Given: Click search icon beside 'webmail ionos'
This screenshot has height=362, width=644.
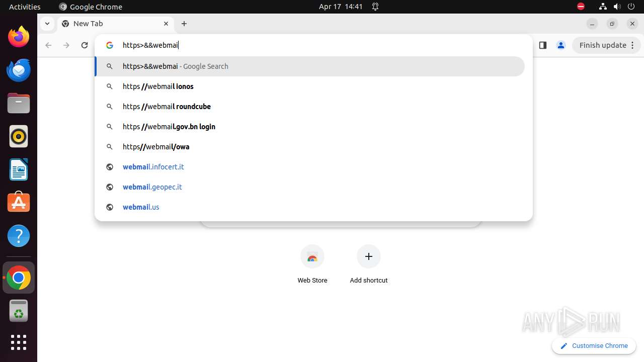Looking at the screenshot, I should coord(110,86).
